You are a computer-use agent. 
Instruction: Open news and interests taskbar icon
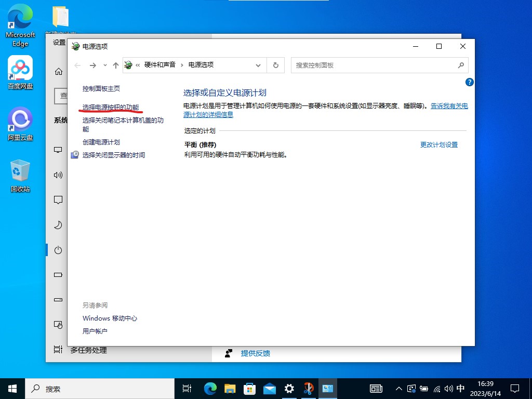pyautogui.click(x=376, y=389)
